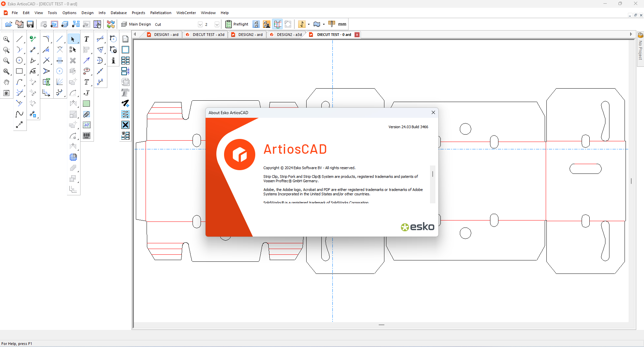Image resolution: width=644 pixels, height=347 pixels.
Task: Click the ArtiosCAD title in About dialog
Action: pyautogui.click(x=295, y=149)
